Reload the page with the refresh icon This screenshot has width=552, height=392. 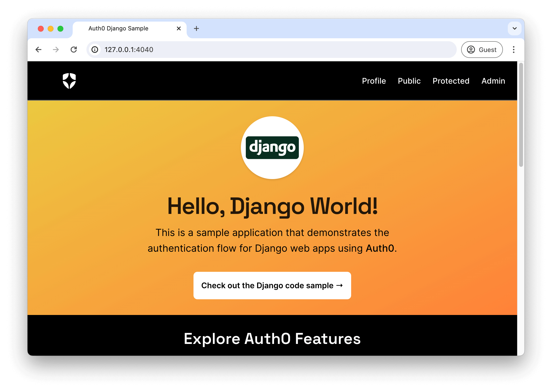point(74,50)
